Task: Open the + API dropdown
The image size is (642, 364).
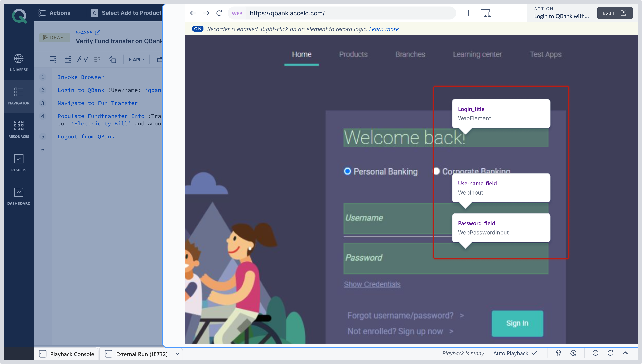Action: [x=136, y=59]
